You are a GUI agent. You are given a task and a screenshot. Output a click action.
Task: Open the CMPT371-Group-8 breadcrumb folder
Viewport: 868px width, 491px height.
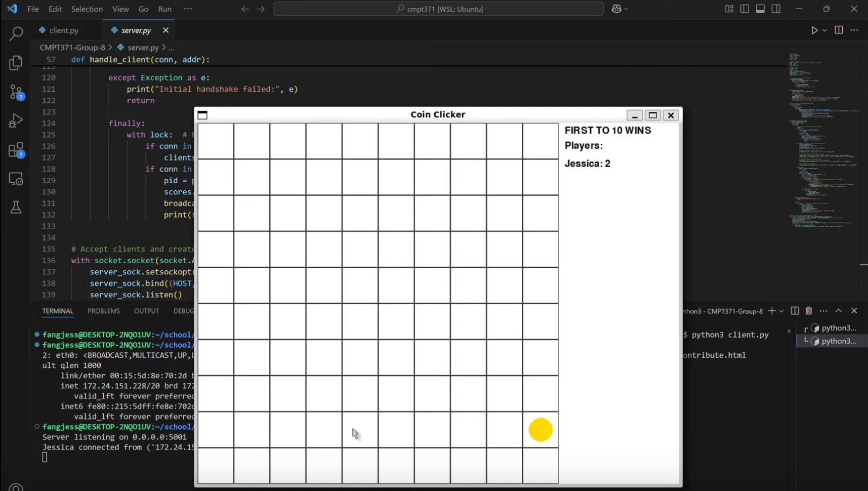click(x=72, y=48)
